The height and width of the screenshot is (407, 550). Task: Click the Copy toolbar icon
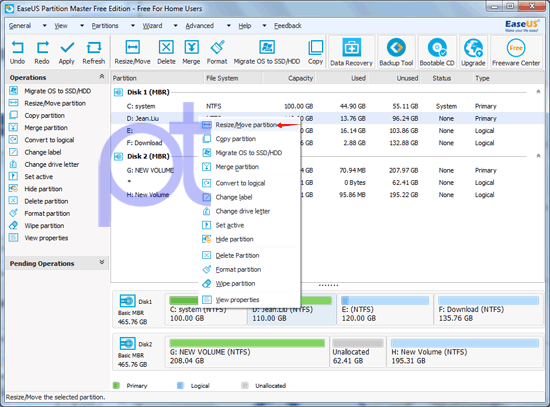pyautogui.click(x=315, y=53)
